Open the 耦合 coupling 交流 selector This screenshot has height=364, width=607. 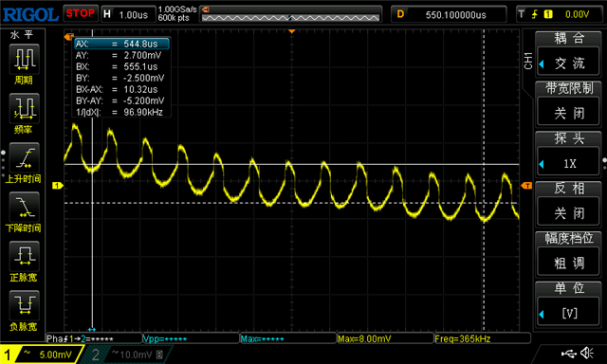point(568,64)
